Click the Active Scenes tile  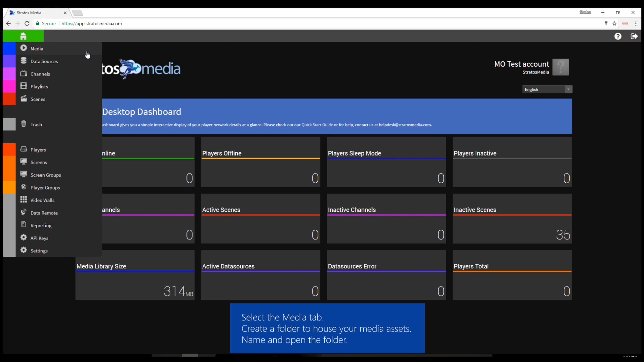pos(261,219)
